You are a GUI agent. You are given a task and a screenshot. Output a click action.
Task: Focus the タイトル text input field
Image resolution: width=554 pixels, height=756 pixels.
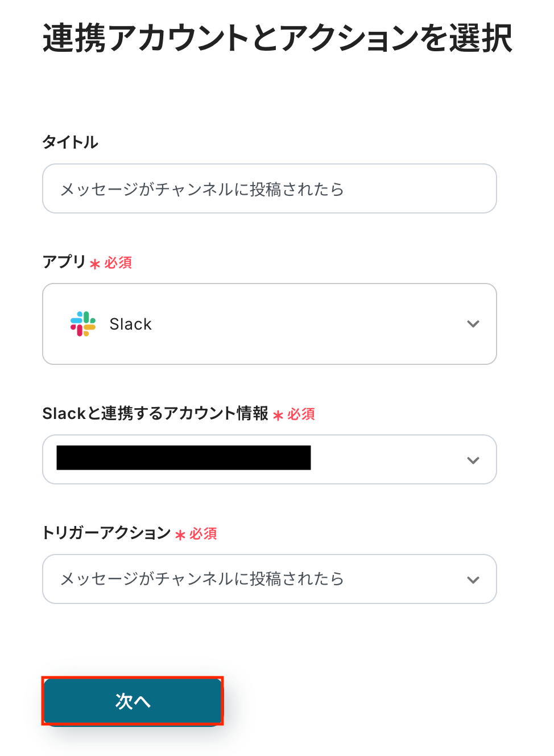269,188
